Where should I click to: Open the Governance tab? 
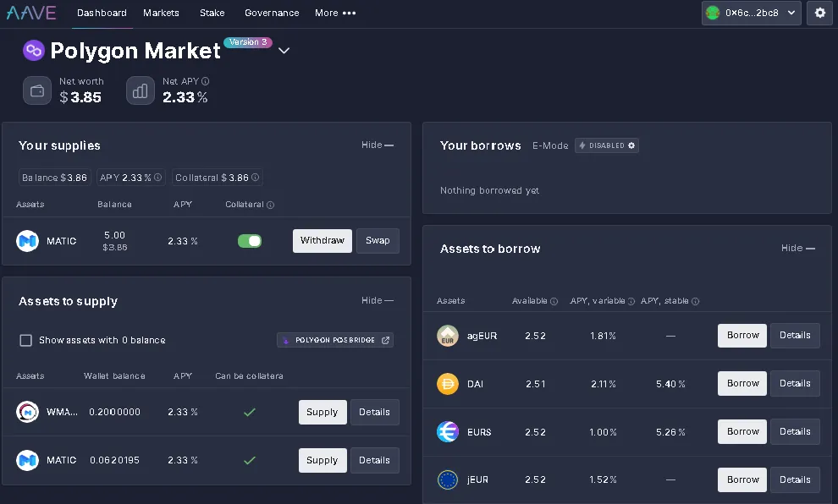tap(272, 13)
